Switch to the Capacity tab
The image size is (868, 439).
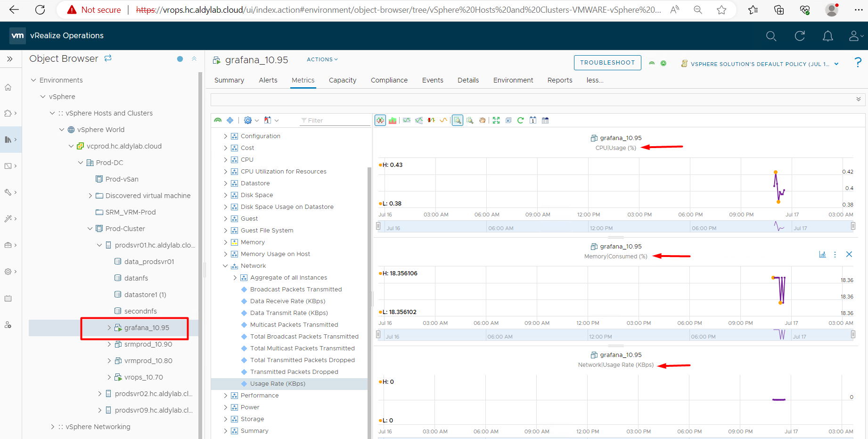click(x=343, y=80)
